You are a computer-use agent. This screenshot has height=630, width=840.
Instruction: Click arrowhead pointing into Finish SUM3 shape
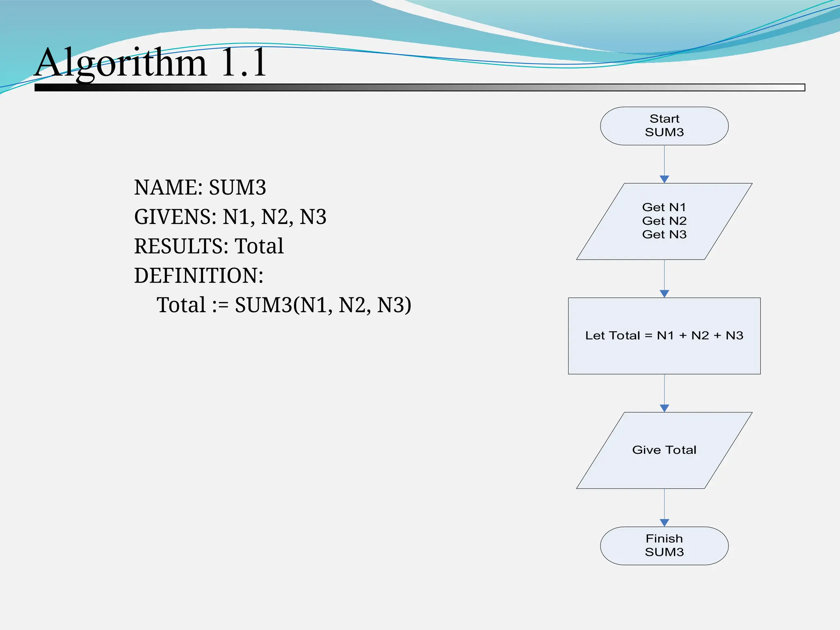tap(664, 523)
